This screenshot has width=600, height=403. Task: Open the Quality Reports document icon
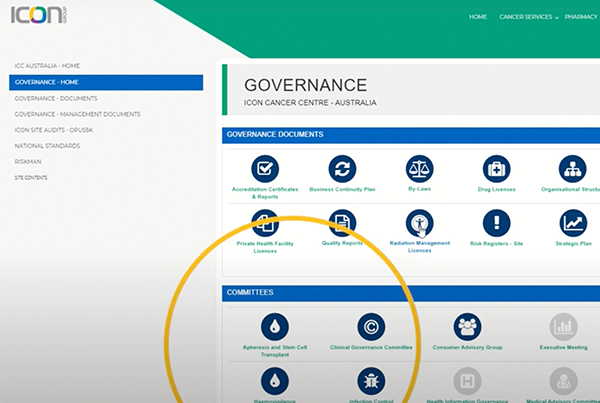click(342, 223)
